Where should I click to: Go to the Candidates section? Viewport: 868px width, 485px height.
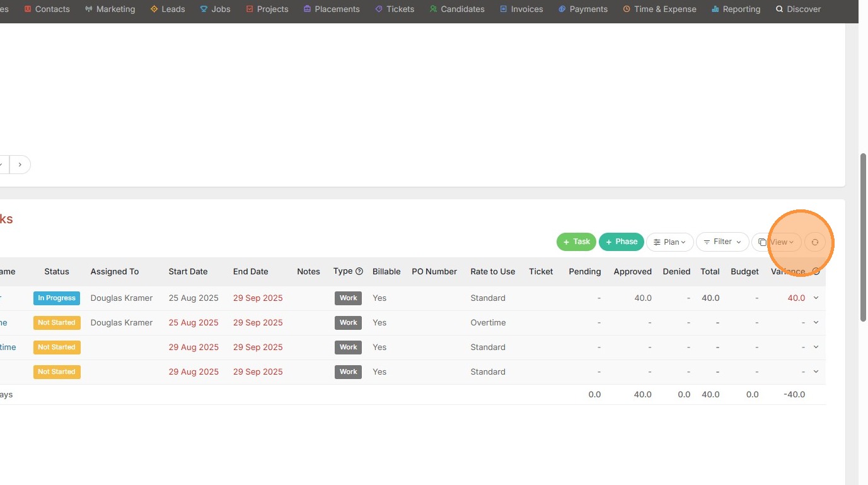(457, 9)
